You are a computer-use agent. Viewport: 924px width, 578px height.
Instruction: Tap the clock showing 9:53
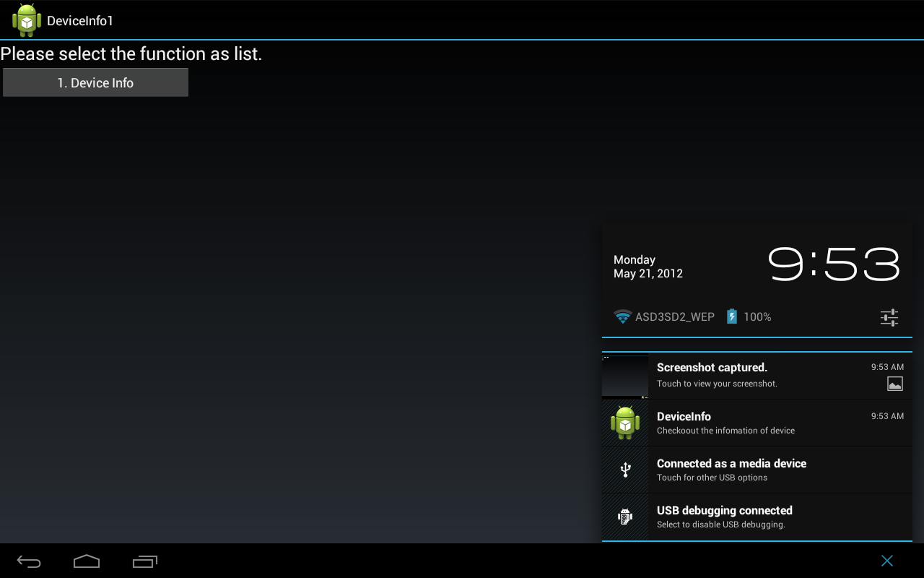[x=833, y=264]
